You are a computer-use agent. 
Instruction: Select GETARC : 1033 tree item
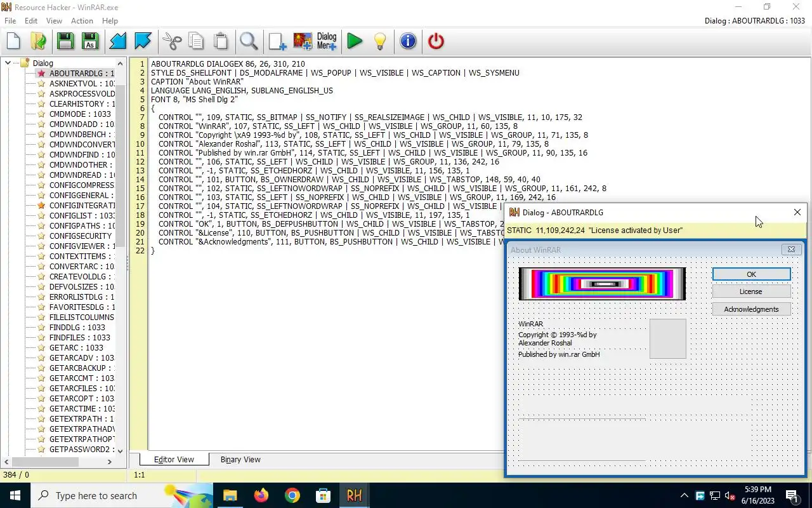click(x=76, y=348)
